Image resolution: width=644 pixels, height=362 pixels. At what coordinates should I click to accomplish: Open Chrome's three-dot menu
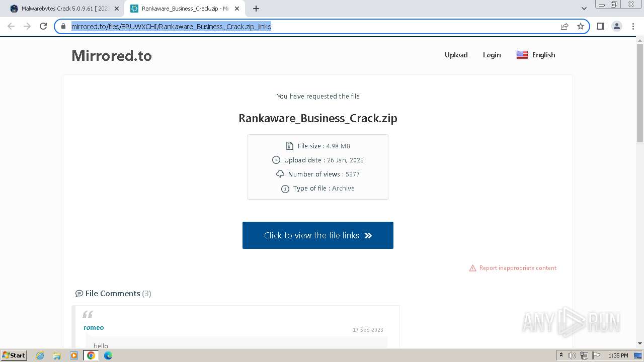tap(633, 26)
